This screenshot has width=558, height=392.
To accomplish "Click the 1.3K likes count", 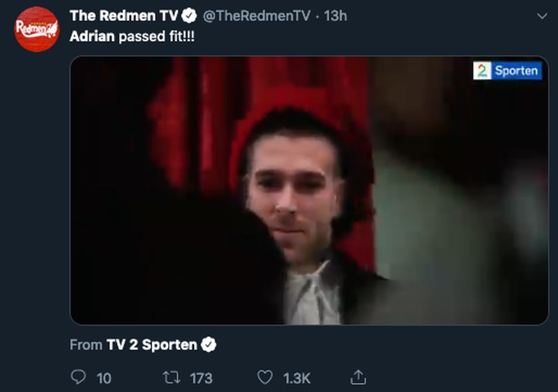I will (296, 378).
